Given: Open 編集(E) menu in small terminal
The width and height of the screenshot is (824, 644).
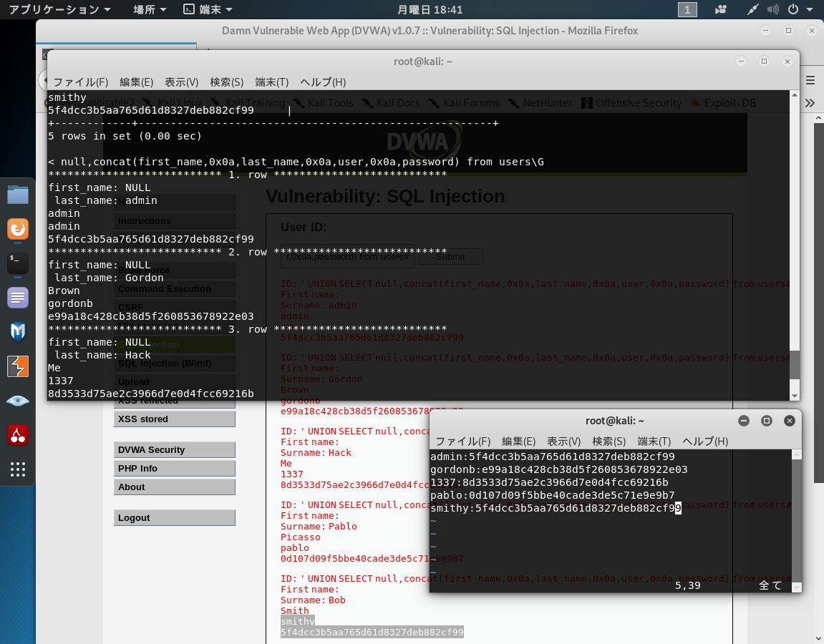Looking at the screenshot, I should pos(519,441).
